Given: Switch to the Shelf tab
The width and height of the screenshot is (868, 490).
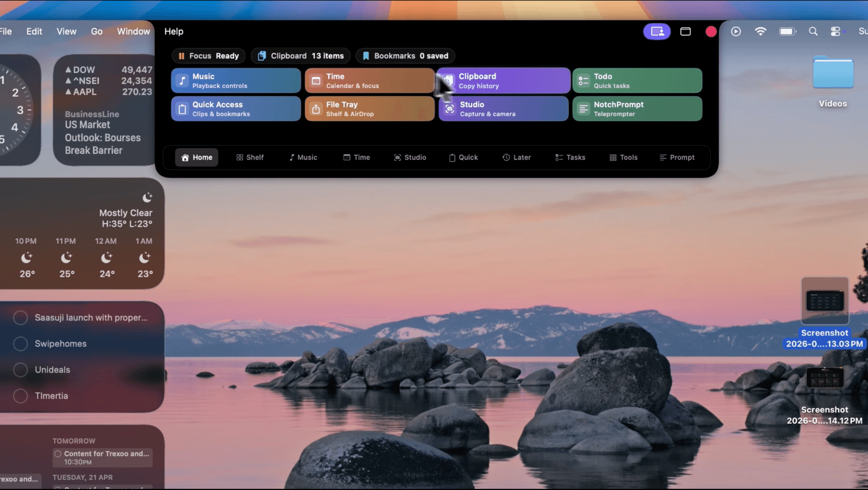Looking at the screenshot, I should tap(250, 157).
